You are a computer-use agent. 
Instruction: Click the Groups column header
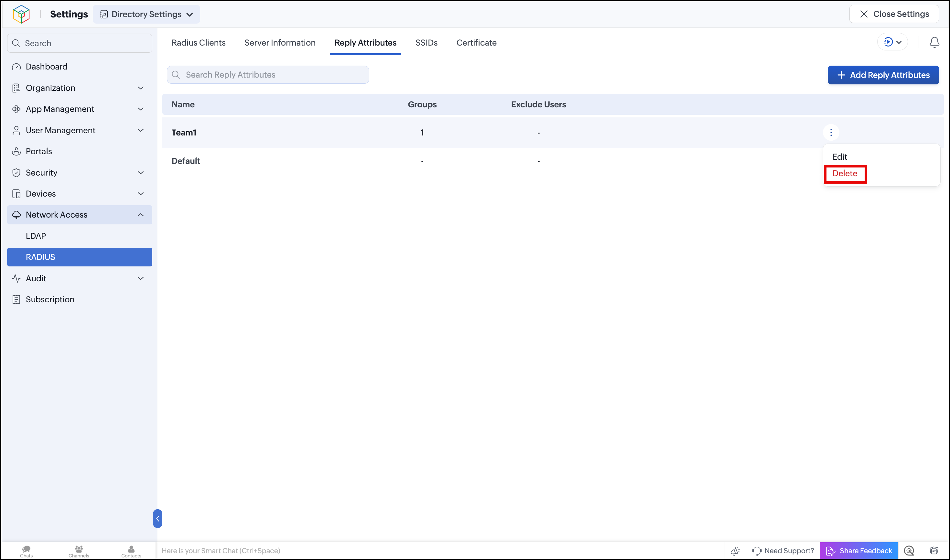pyautogui.click(x=422, y=104)
